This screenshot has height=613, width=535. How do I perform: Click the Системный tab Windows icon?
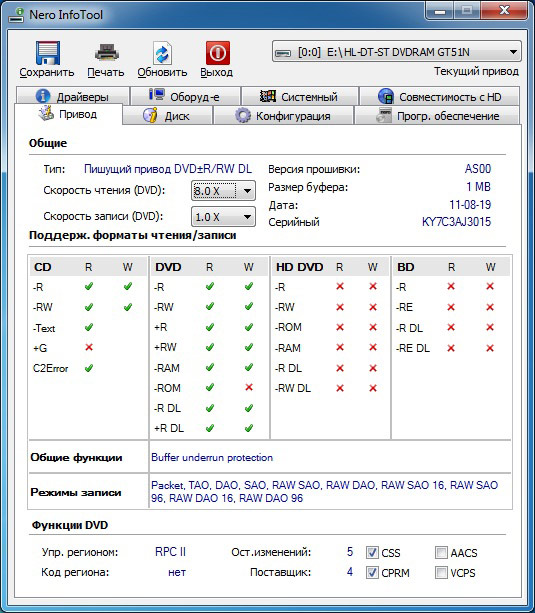(x=268, y=96)
